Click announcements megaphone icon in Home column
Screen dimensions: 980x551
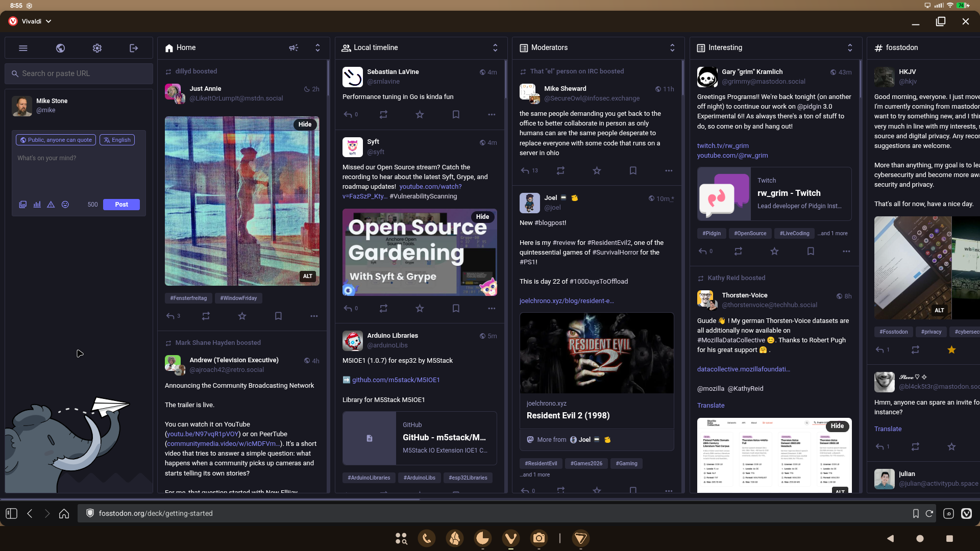(293, 48)
